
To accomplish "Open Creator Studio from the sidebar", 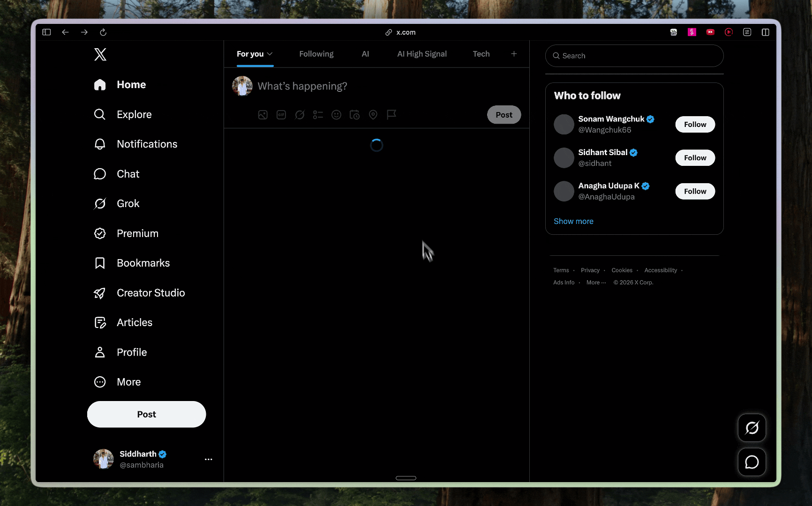I will [x=139, y=293].
